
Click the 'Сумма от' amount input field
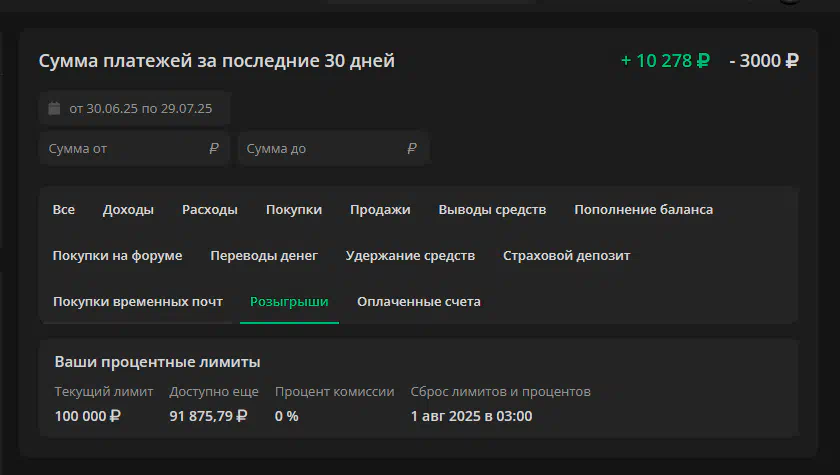coord(134,148)
